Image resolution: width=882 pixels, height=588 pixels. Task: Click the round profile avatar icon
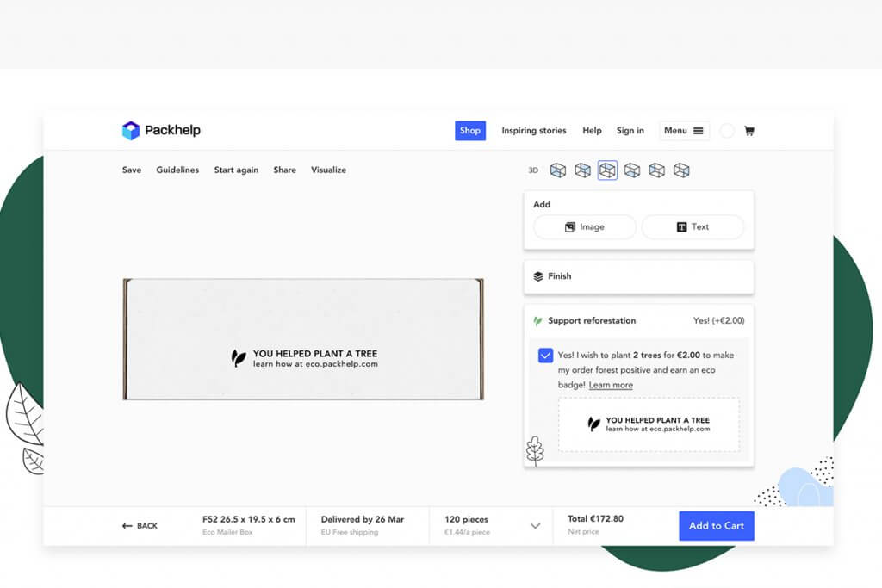coord(727,131)
